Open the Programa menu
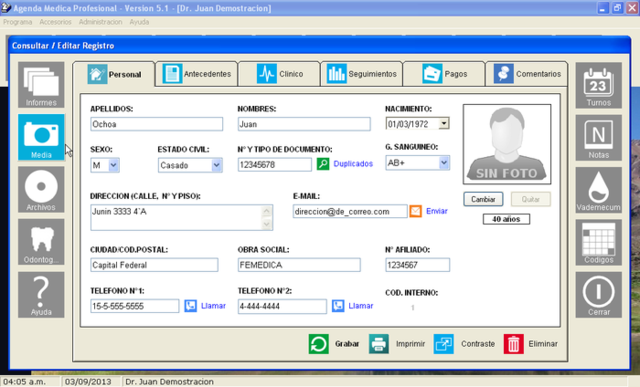This screenshot has height=387, width=640. click(18, 22)
